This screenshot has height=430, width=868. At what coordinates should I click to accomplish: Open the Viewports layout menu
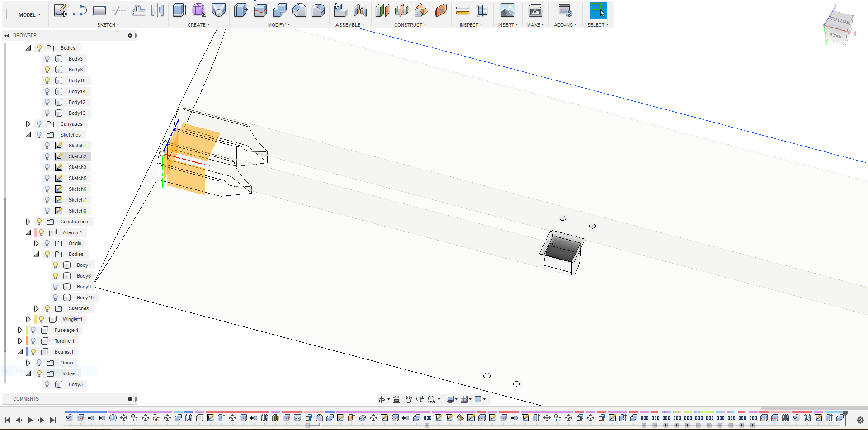[x=479, y=399]
